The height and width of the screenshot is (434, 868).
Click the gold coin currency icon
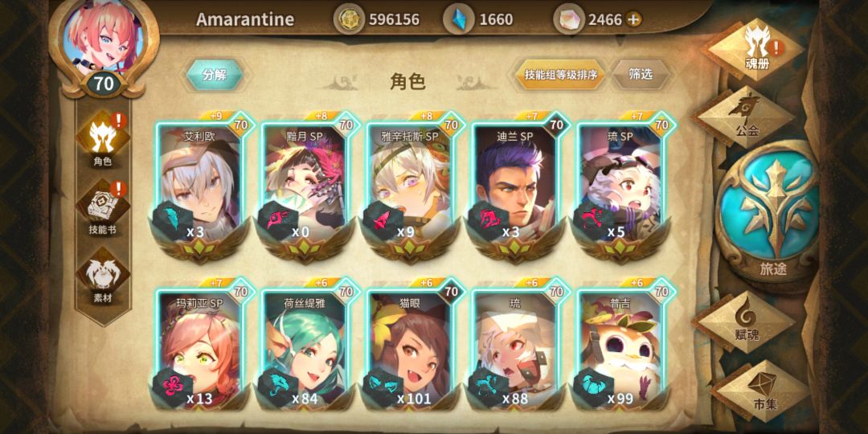(x=350, y=20)
